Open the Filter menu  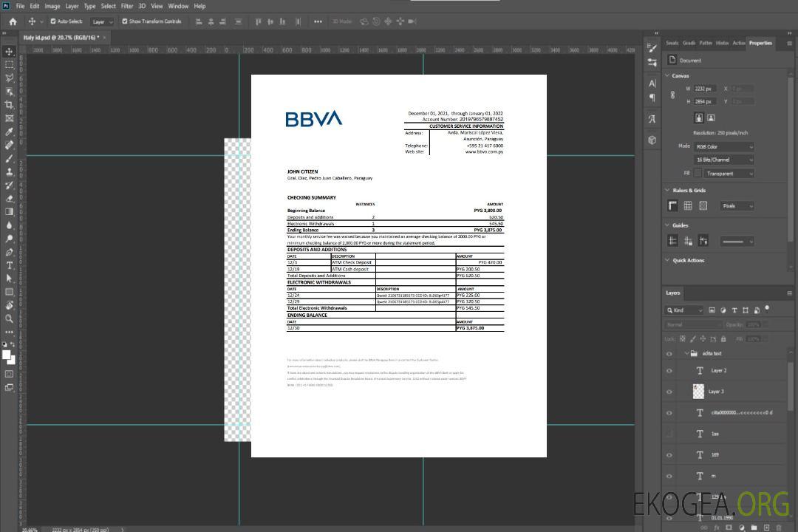coord(127,6)
